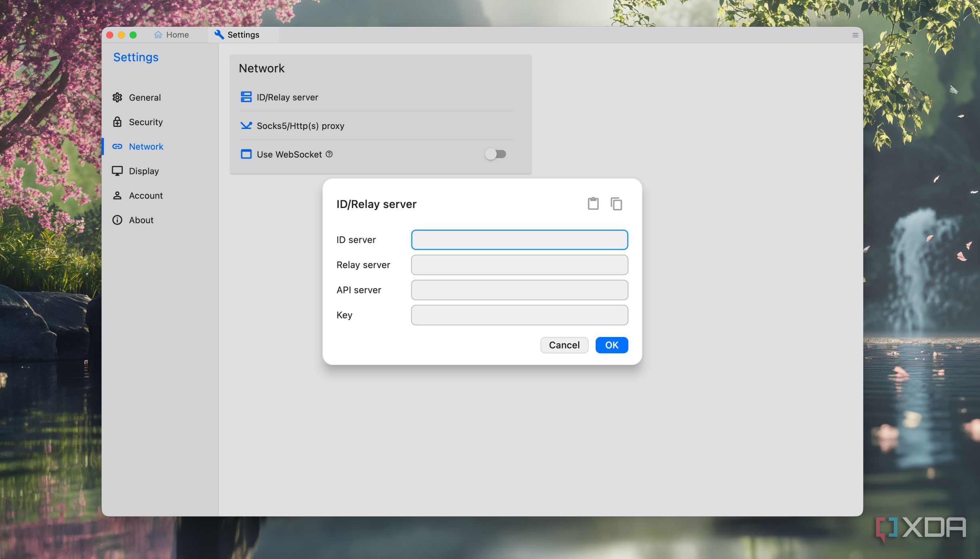
Task: Open Socks5/Http(s) proxy row text
Action: (300, 126)
